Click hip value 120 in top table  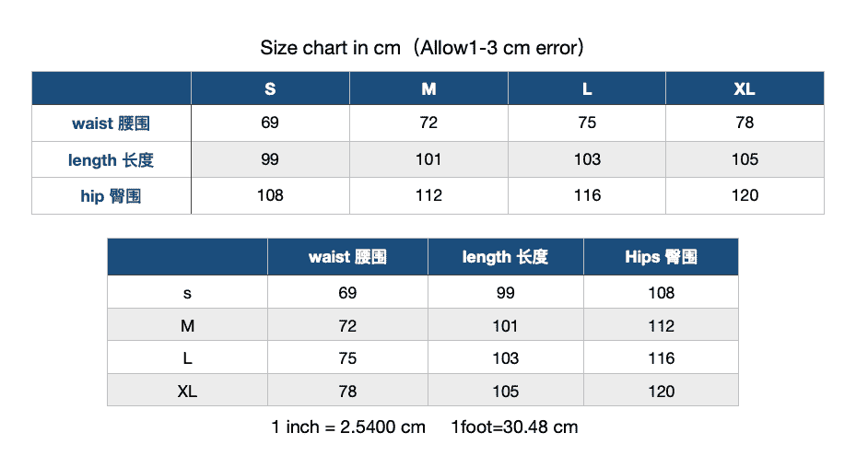click(x=745, y=195)
